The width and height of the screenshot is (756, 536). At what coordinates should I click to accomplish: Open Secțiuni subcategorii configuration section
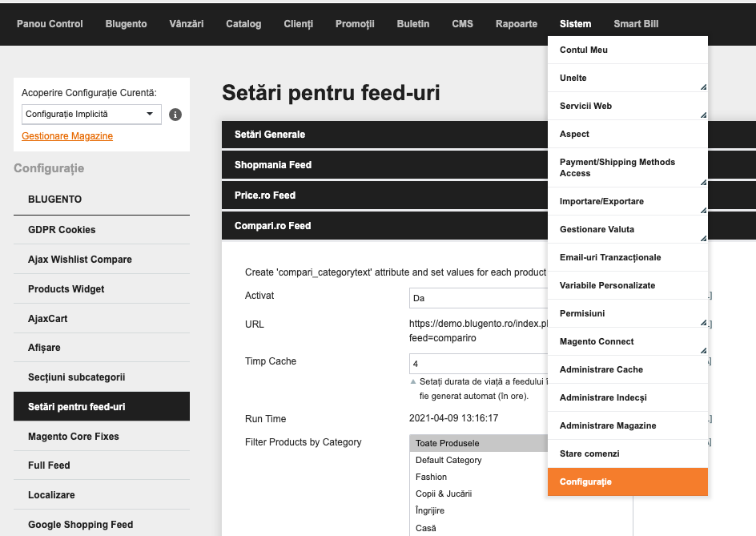[x=102, y=377]
